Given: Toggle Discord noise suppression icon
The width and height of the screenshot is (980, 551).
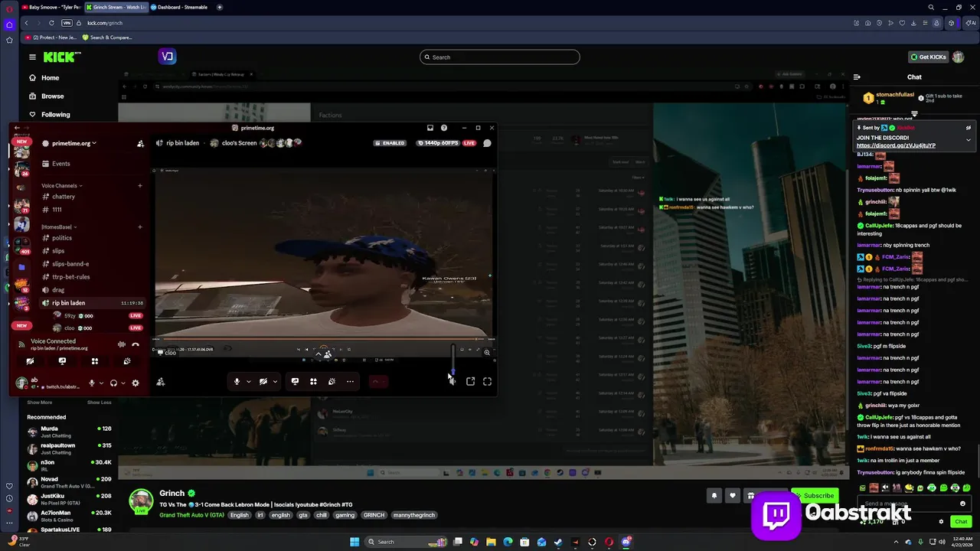Looking at the screenshot, I should coord(121,344).
